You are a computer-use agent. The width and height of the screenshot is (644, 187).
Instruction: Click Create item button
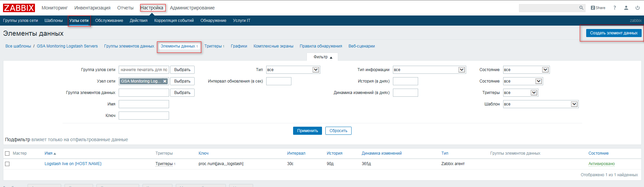pos(613,33)
